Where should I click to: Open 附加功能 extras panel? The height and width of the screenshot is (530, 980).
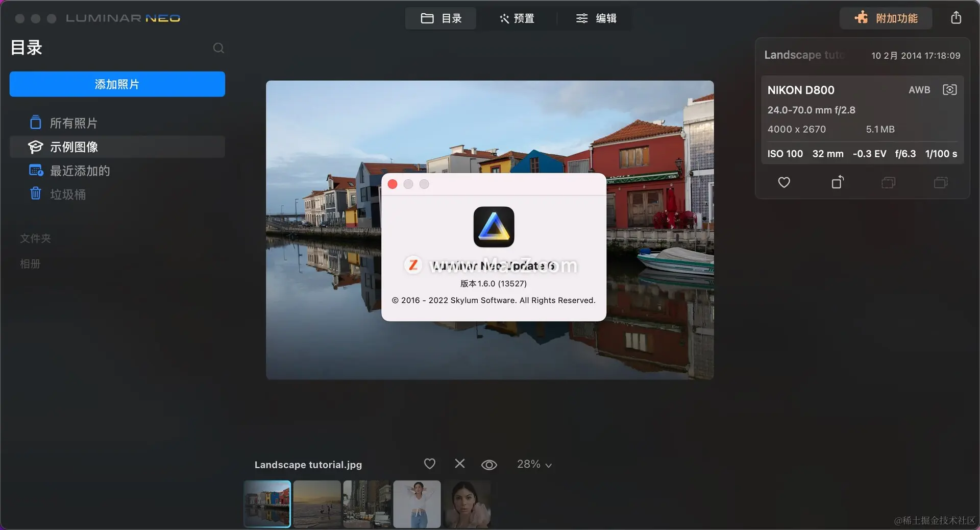point(886,18)
